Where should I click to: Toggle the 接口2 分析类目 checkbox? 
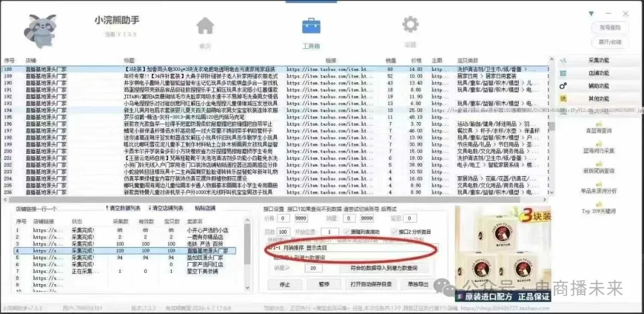click(x=395, y=232)
